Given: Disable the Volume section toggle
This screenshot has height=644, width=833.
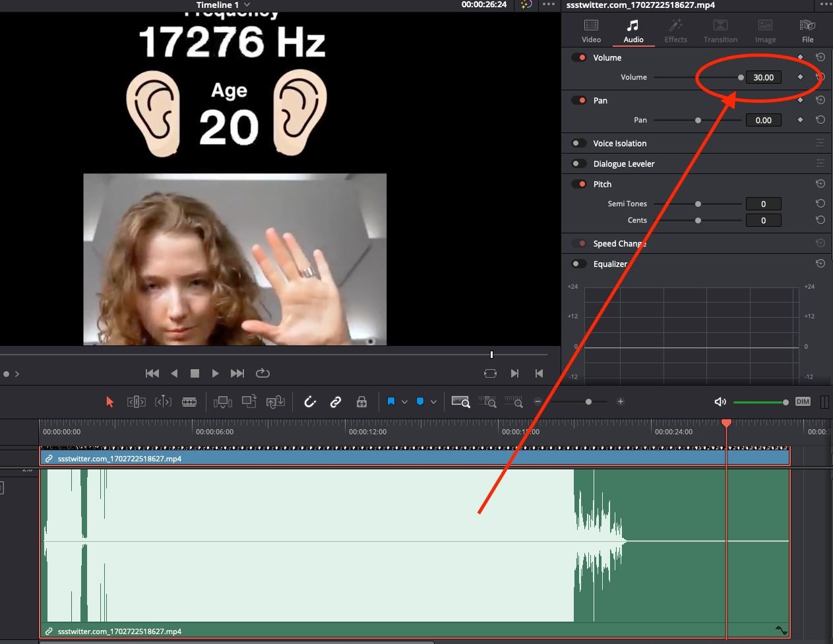Looking at the screenshot, I should click(x=579, y=57).
